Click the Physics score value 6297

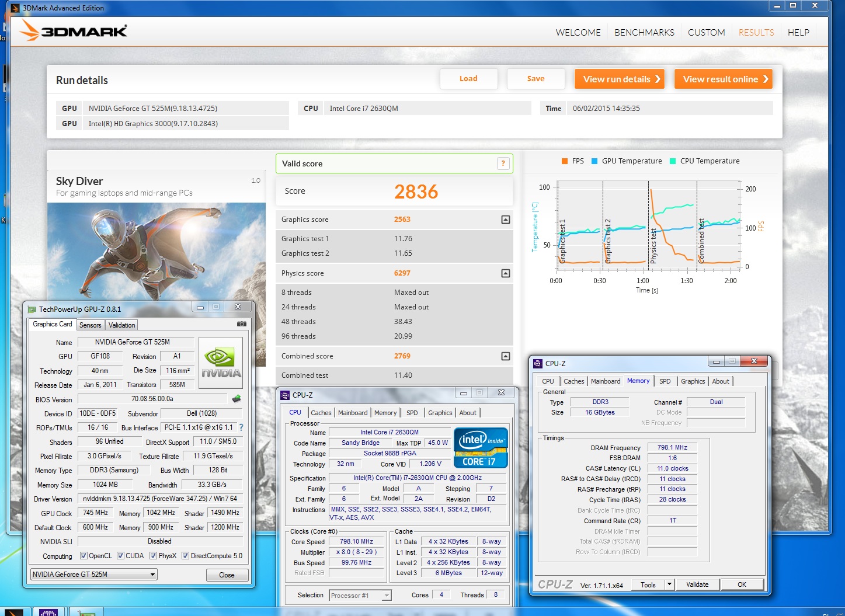(x=402, y=273)
